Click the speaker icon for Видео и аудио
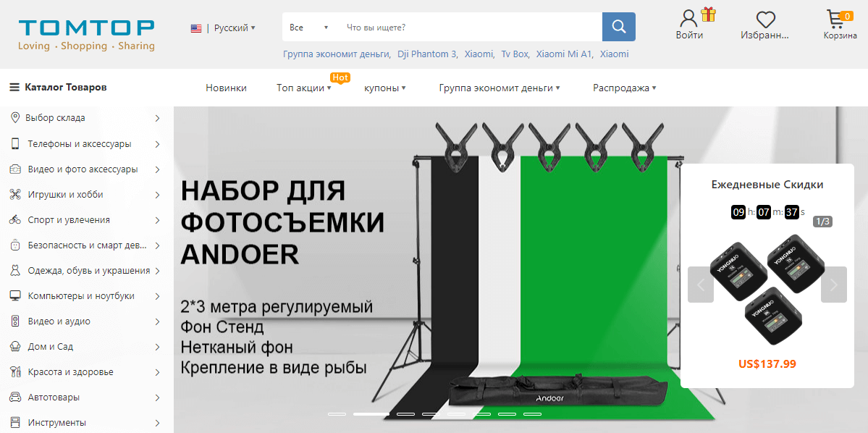 [15, 321]
